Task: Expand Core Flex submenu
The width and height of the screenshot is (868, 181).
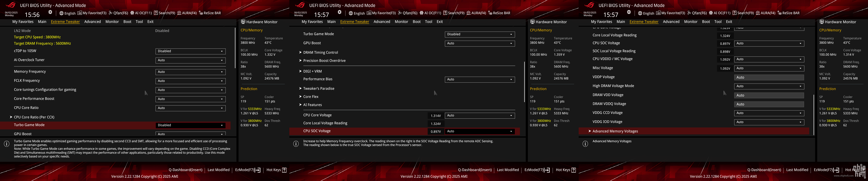Action: click(311, 97)
